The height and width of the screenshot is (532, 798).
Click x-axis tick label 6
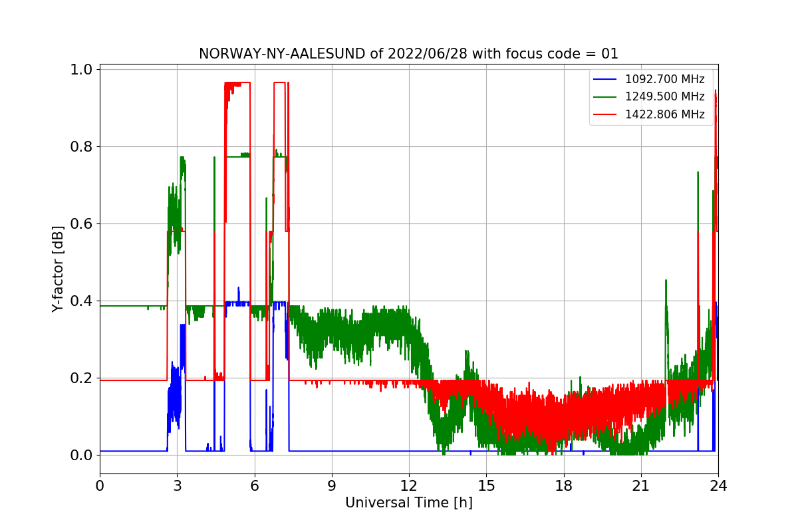pyautogui.click(x=255, y=485)
